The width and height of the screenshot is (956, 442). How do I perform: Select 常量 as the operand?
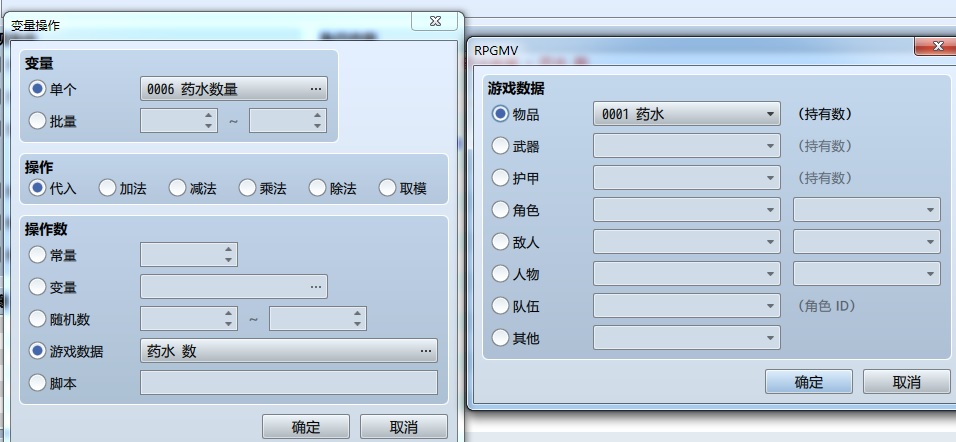click(37, 255)
